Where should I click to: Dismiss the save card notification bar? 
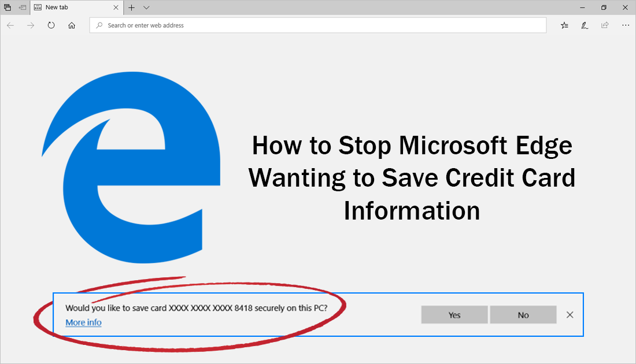tap(570, 314)
